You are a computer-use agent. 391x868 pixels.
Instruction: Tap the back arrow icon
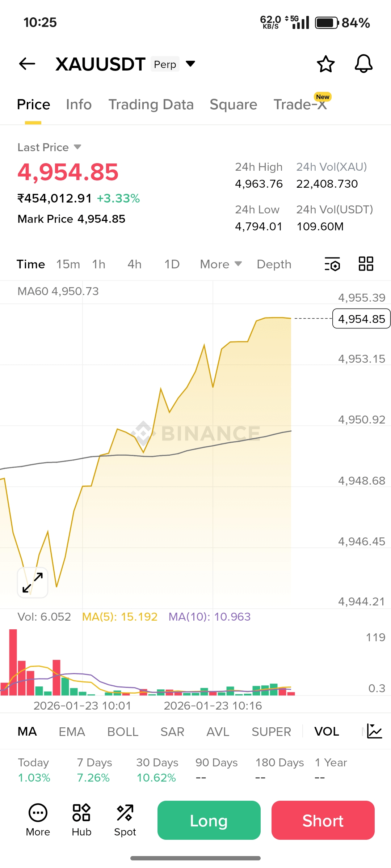27,64
